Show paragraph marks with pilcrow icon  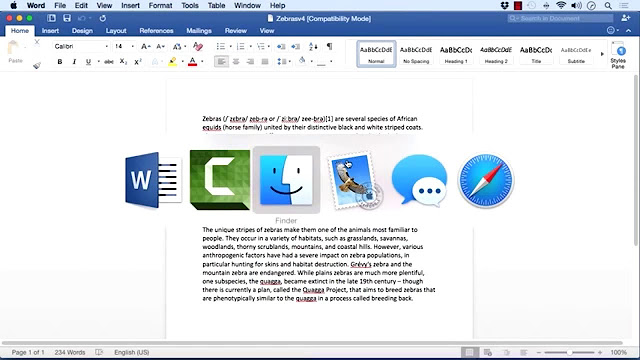pyautogui.click(x=329, y=46)
